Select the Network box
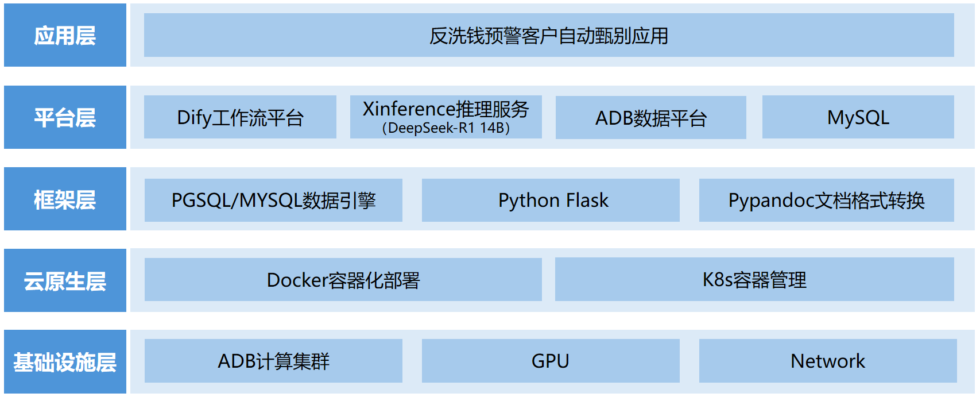Viewport: 980px width, 397px height. click(828, 361)
